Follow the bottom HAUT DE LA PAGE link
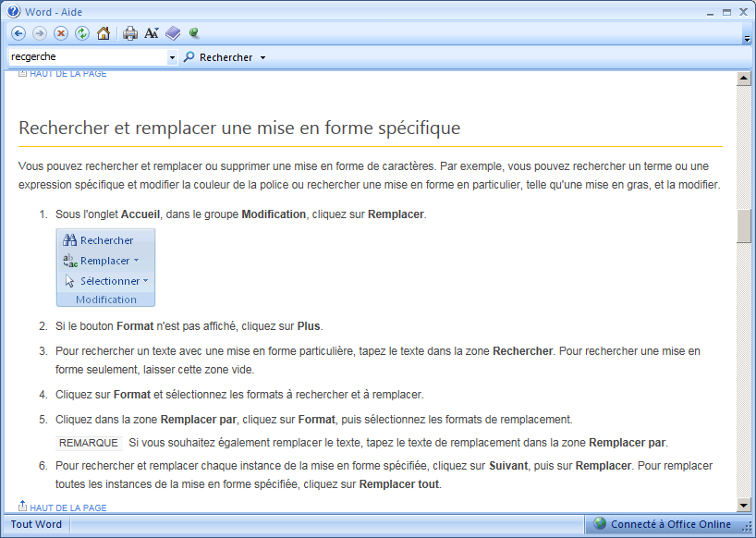The height and width of the screenshot is (538, 756). 68,507
